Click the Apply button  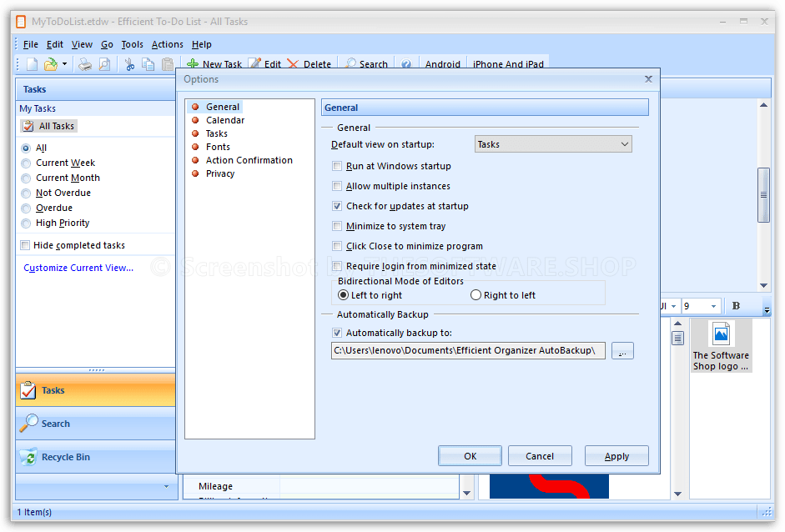[616, 455]
